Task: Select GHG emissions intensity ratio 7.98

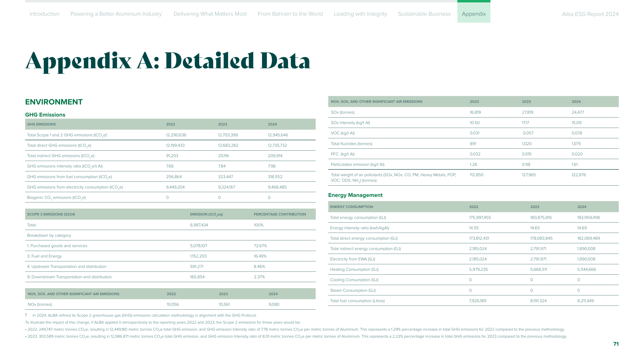Action: [x=271, y=166]
